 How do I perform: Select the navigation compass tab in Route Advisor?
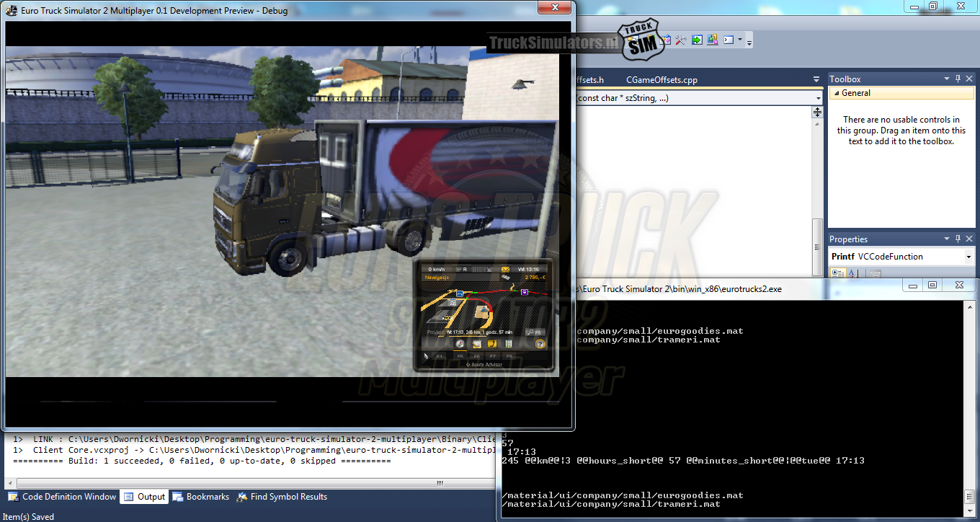[x=460, y=344]
